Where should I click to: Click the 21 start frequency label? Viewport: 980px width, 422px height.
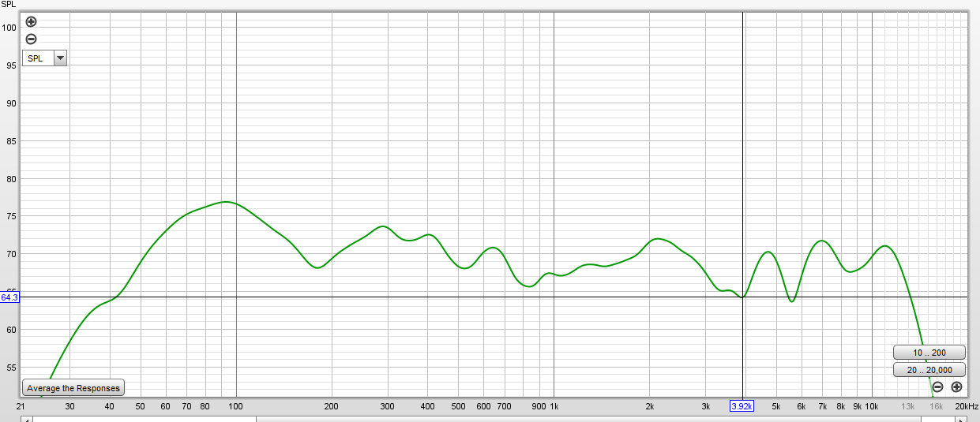[x=21, y=406]
